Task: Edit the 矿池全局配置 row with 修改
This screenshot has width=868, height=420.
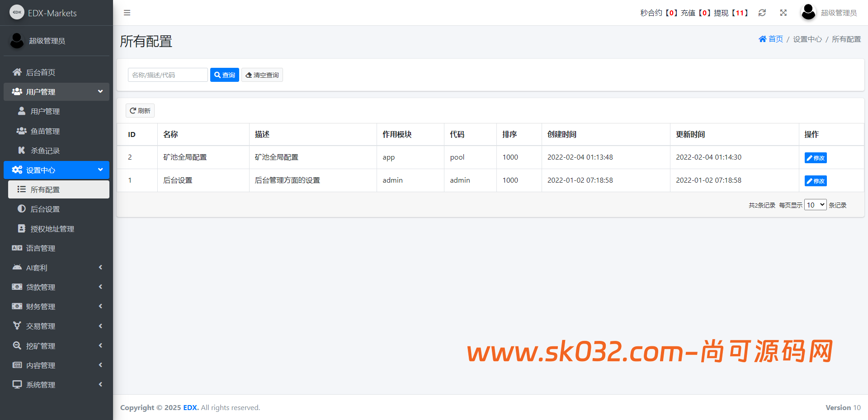Action: coord(816,158)
